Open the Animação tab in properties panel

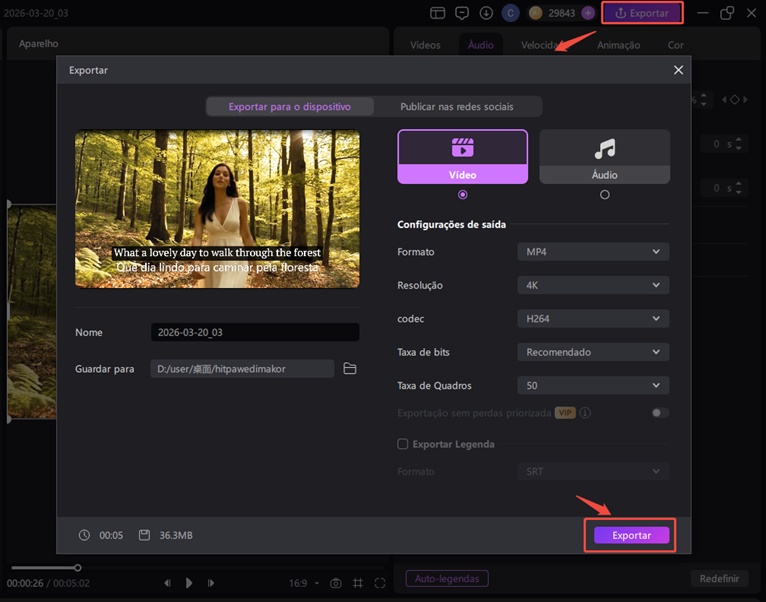pyautogui.click(x=618, y=45)
